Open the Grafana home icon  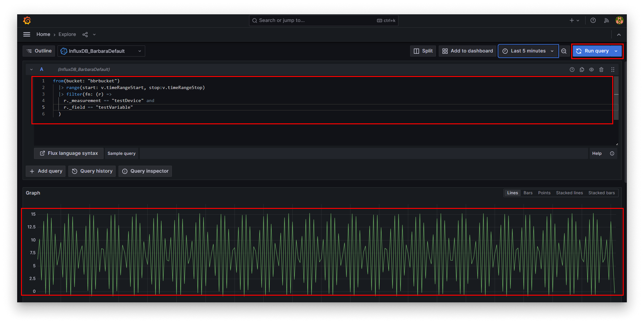click(27, 20)
